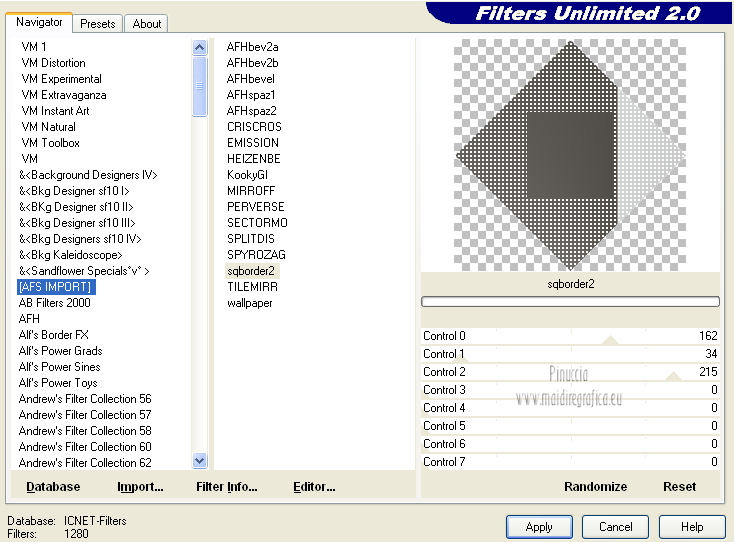Select the VM Natural category
The width and height of the screenshot is (734, 542).
click(x=48, y=127)
